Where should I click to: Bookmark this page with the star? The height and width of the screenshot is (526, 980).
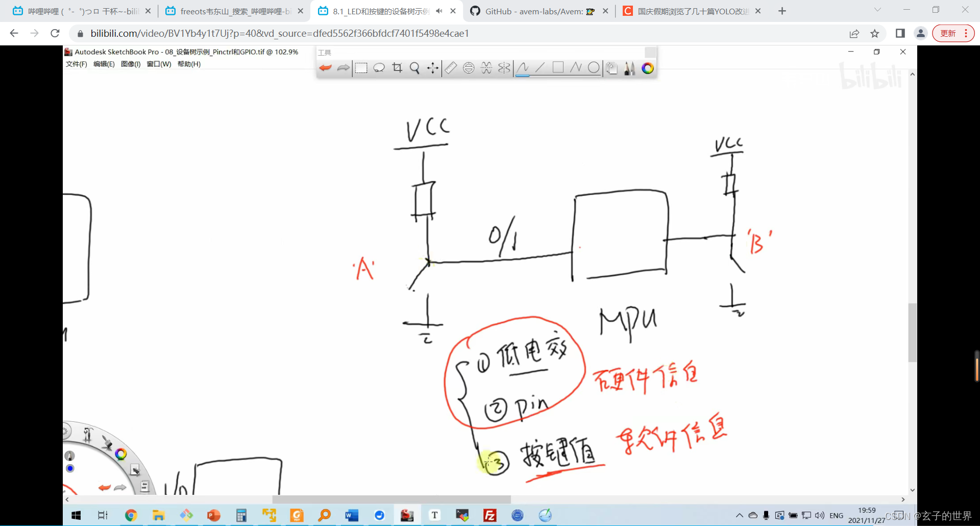coord(875,33)
